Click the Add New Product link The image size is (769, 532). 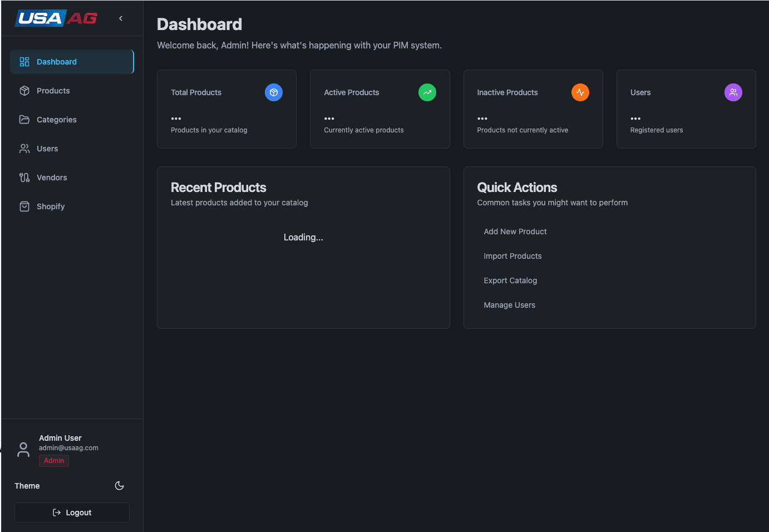[515, 231]
